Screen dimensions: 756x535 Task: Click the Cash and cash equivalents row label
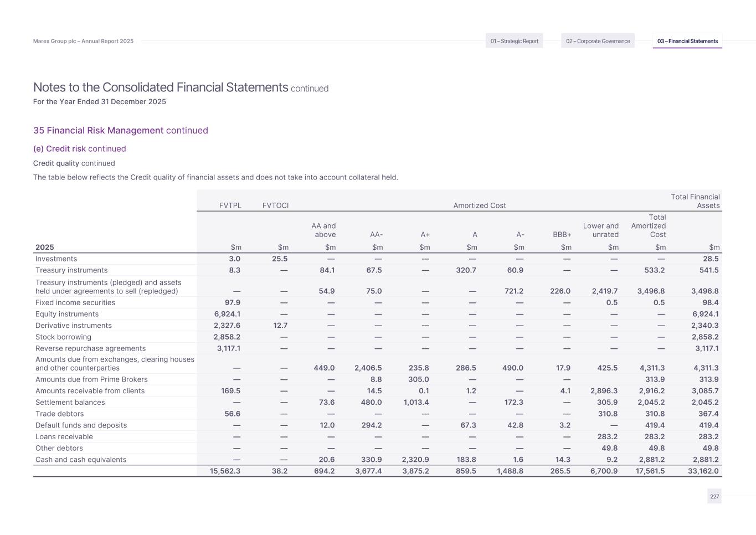click(80, 460)
